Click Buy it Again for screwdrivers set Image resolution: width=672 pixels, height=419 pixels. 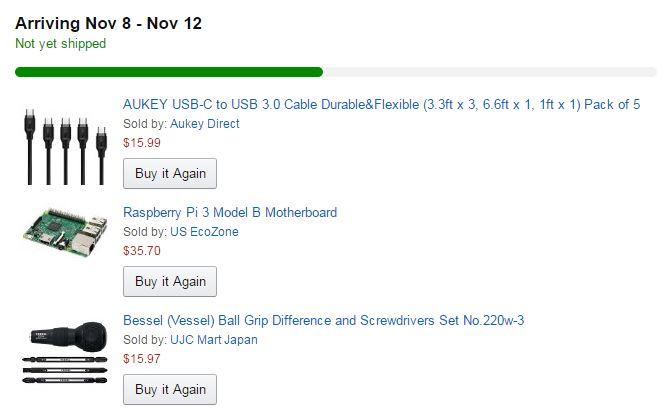click(170, 389)
